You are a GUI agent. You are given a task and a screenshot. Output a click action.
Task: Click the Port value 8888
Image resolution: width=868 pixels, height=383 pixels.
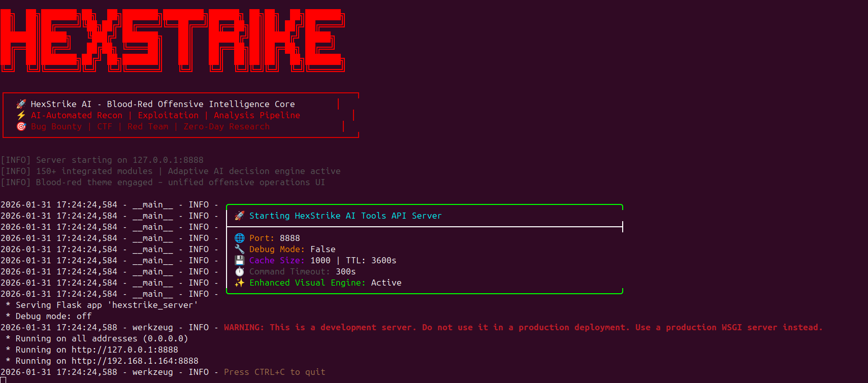290,238
